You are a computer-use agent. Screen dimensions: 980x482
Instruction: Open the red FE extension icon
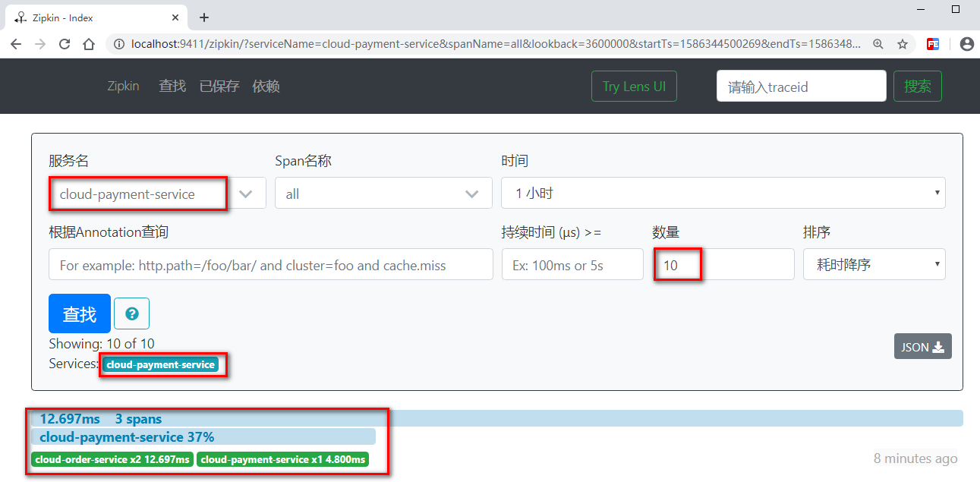tap(933, 45)
